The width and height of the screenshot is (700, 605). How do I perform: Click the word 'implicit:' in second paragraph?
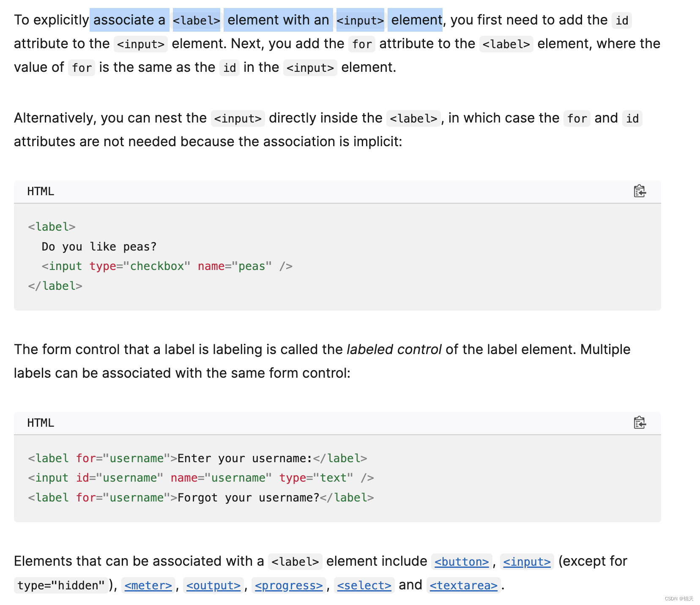pyautogui.click(x=378, y=142)
